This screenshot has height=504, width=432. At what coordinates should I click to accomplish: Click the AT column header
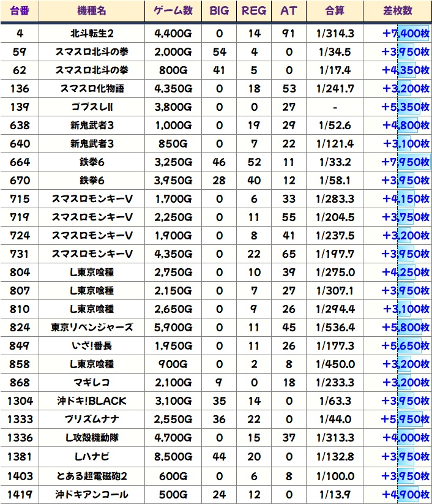[x=288, y=11]
